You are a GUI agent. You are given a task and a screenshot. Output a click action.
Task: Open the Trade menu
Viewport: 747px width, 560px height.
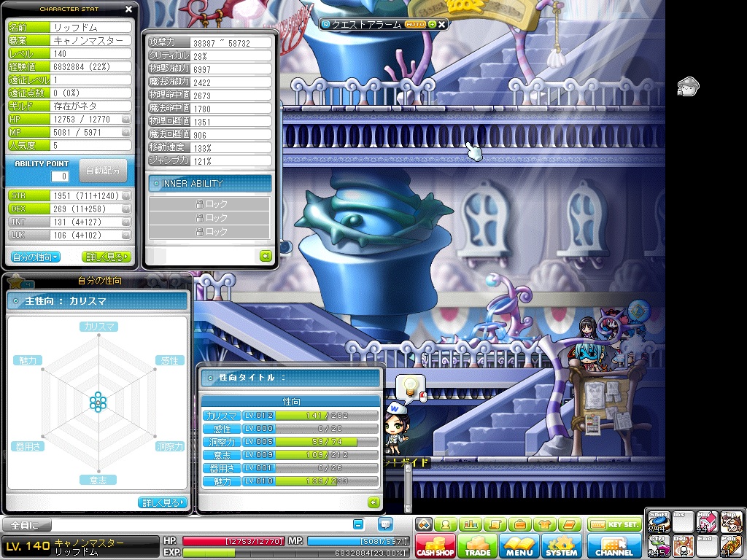click(477, 545)
